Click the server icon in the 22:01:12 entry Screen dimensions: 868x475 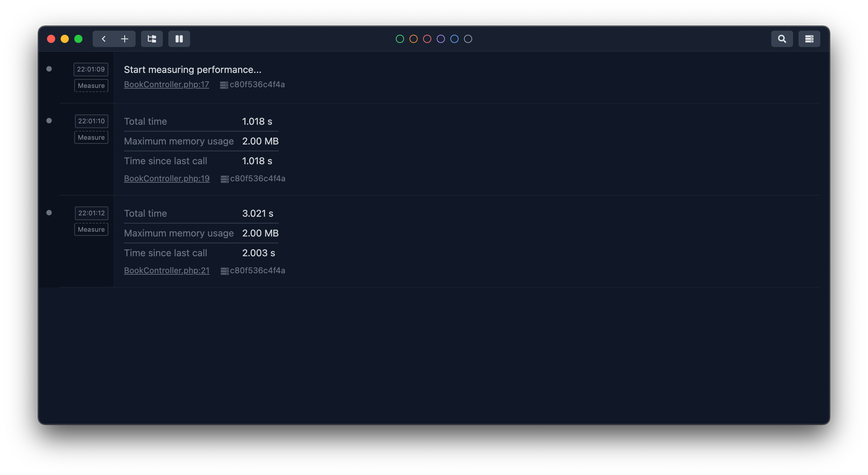point(224,270)
